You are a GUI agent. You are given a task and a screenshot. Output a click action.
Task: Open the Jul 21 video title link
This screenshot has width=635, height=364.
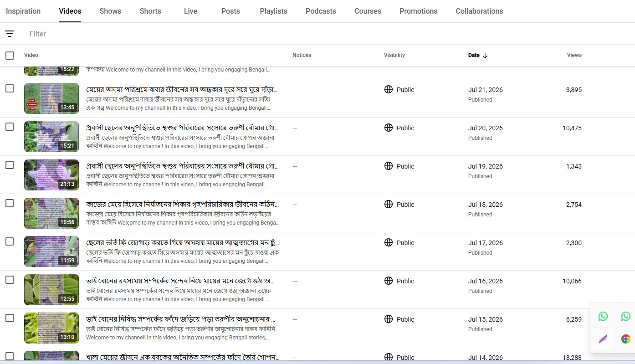(x=182, y=89)
